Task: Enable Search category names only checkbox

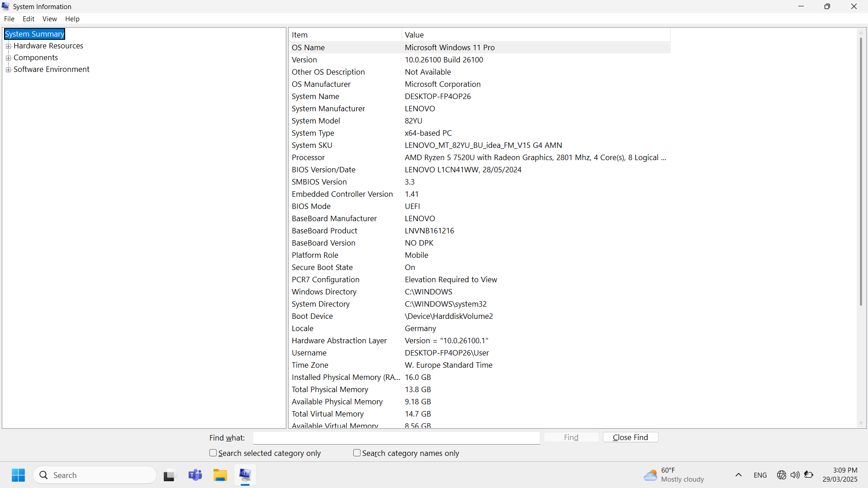Action: coord(357,453)
